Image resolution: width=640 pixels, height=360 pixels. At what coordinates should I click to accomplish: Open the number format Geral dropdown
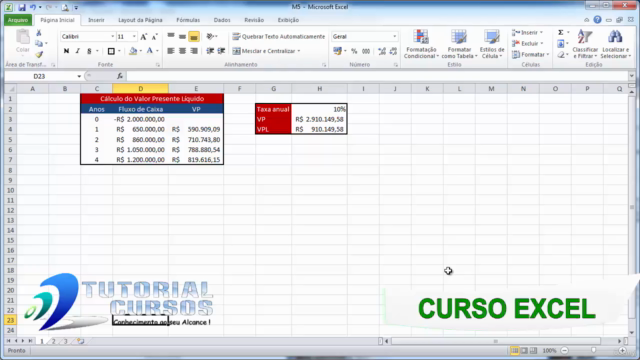[394, 37]
